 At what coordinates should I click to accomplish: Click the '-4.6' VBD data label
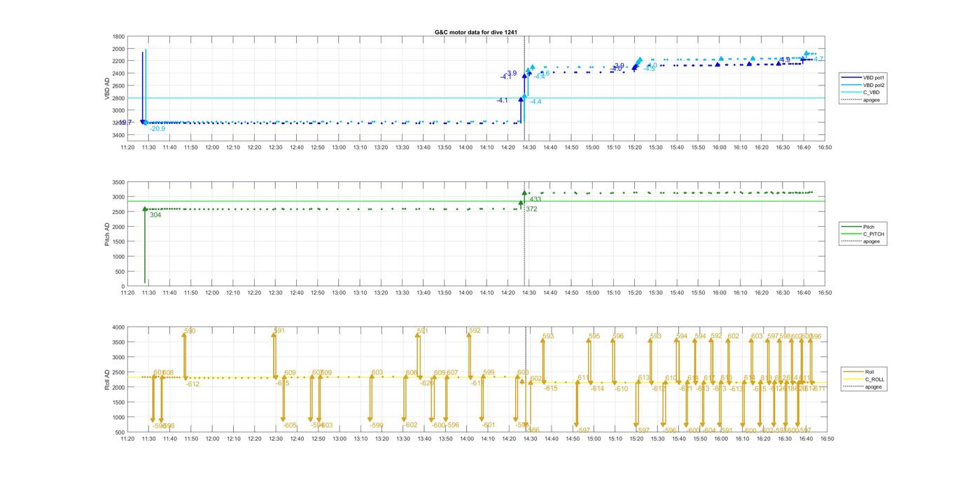point(544,73)
